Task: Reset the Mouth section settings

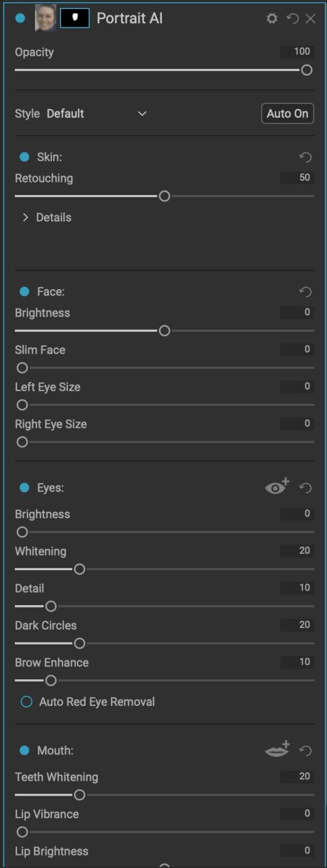Action: 304,750
